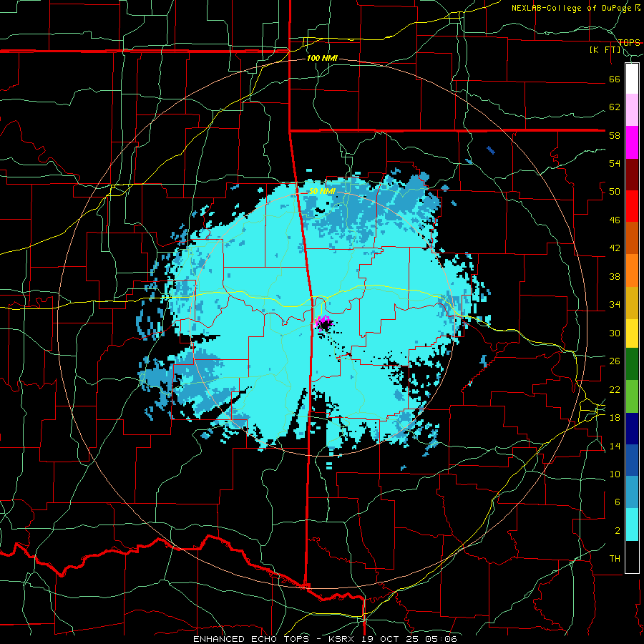This screenshot has width=644, height=644.
Task: Click the steel blue legend swatch
Action: point(632,492)
